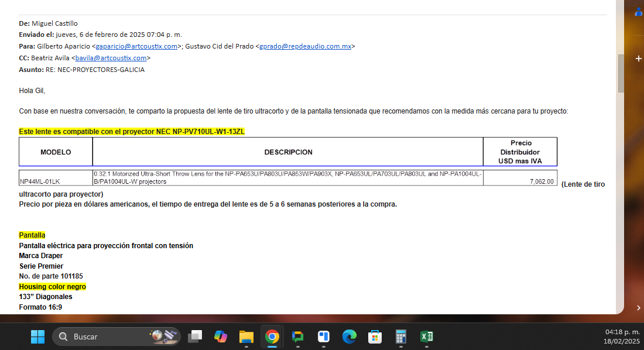Image resolution: width=644 pixels, height=350 pixels.
Task: Click the Buscar taskbar search box
Action: 117,337
